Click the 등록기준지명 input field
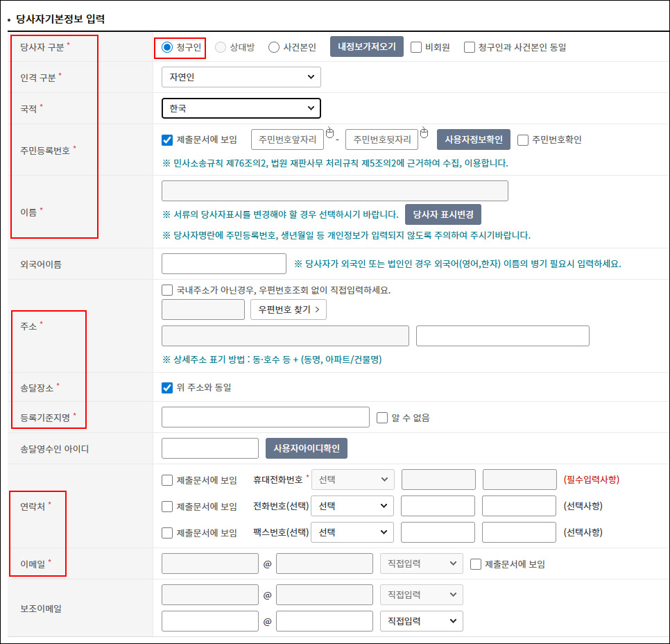The height and width of the screenshot is (644, 670). pyautogui.click(x=266, y=417)
